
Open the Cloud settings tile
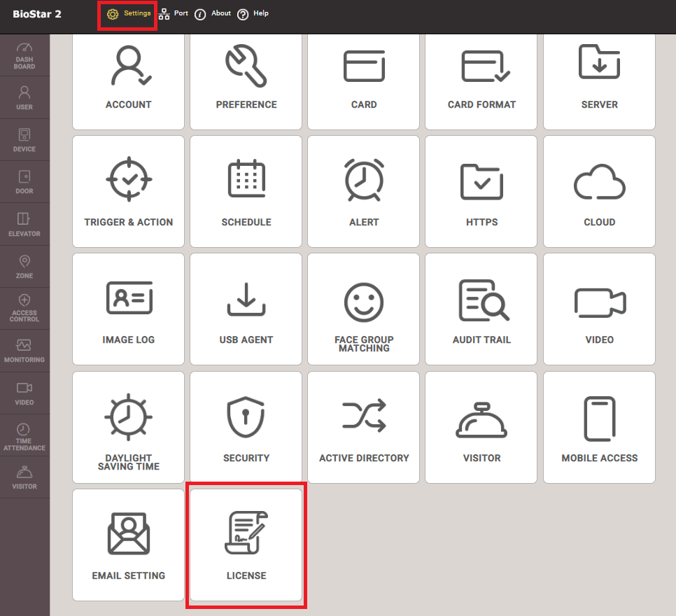[599, 191]
